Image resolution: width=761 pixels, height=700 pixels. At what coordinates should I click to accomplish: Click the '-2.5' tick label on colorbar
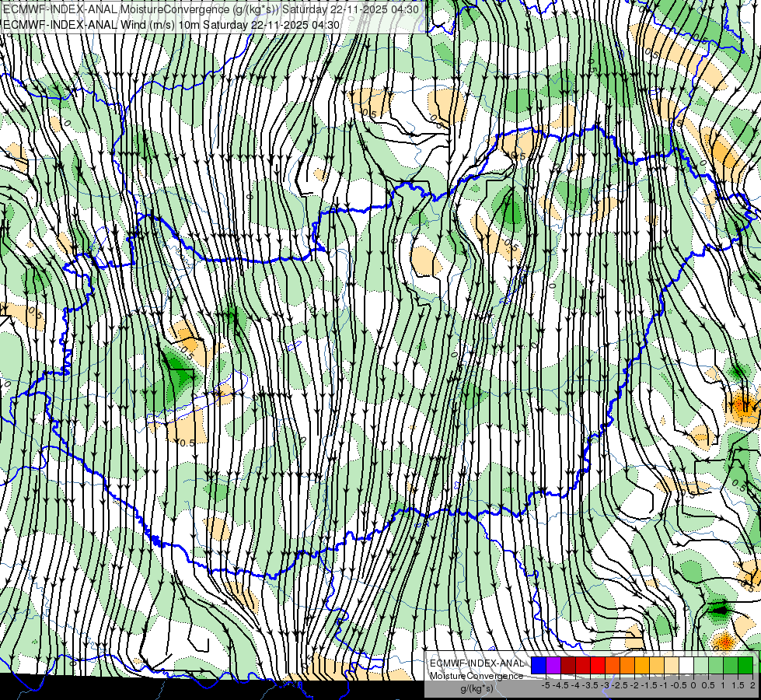[x=619, y=685]
